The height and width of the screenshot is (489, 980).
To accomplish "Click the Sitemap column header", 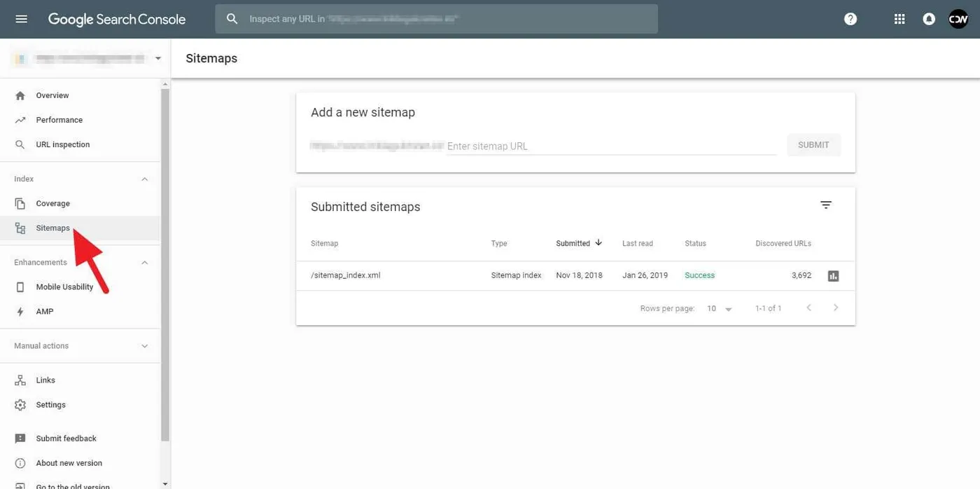I will coord(324,243).
